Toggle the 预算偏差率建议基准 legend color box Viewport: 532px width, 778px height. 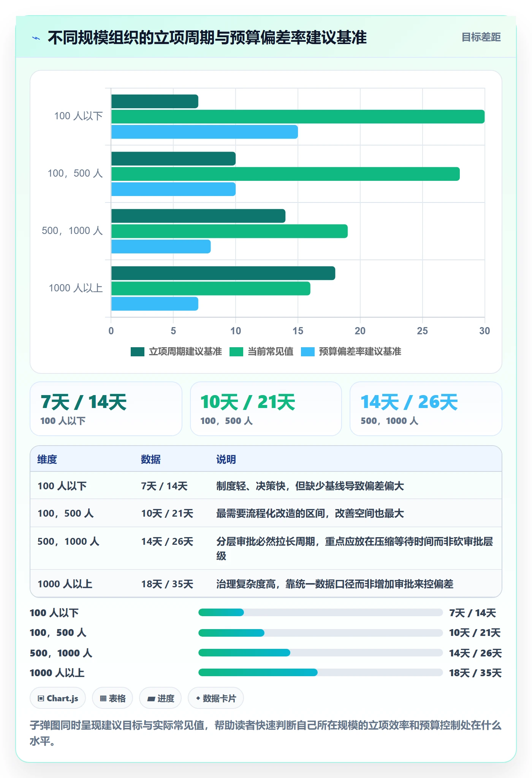(x=308, y=352)
